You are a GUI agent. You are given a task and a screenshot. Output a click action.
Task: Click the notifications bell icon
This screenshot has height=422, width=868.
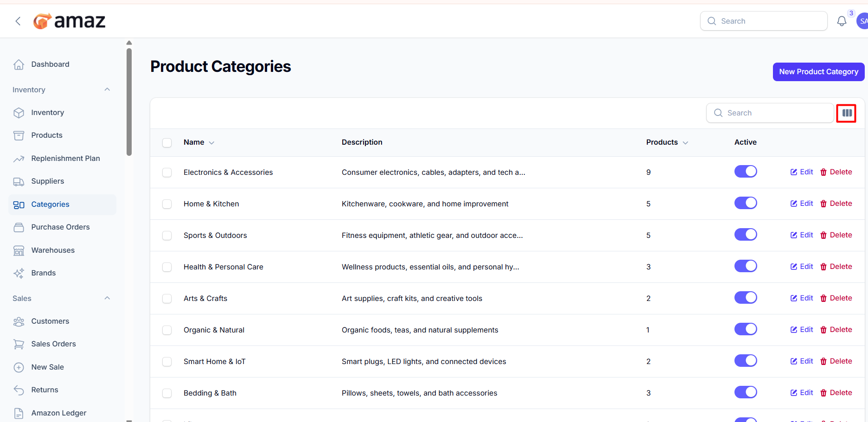click(x=841, y=21)
